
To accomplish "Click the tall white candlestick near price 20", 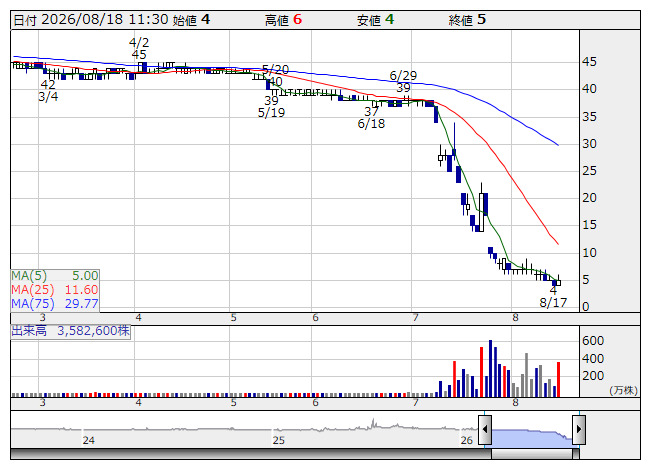I will tap(481, 212).
